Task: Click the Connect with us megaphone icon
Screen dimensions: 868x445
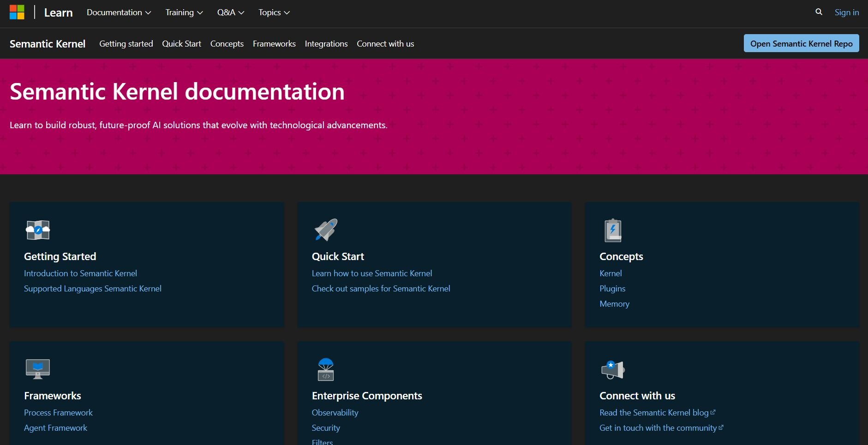Action: [x=613, y=369]
